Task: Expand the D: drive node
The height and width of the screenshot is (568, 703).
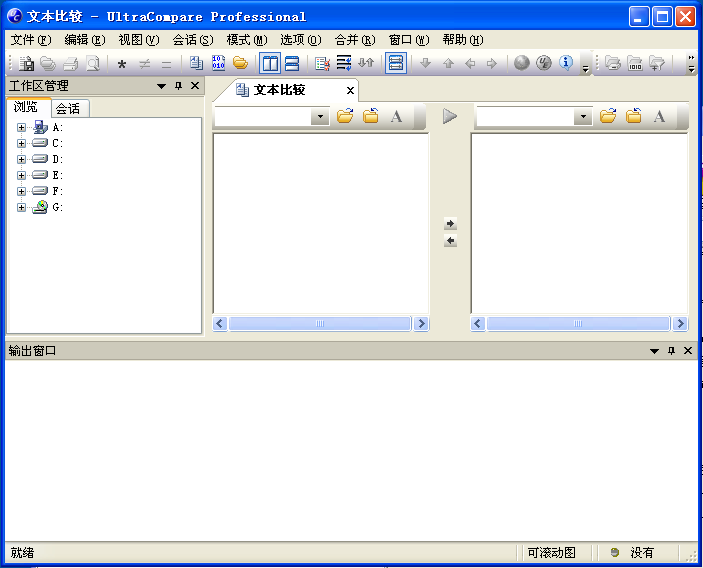Action: 21,159
